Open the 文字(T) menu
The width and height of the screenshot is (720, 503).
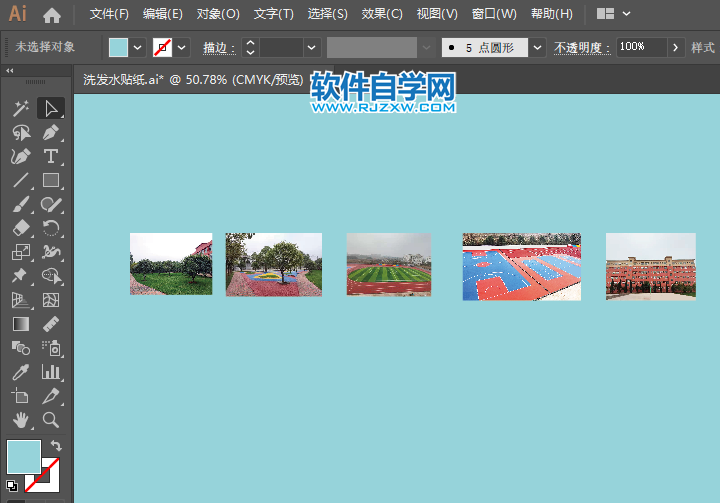(x=274, y=14)
